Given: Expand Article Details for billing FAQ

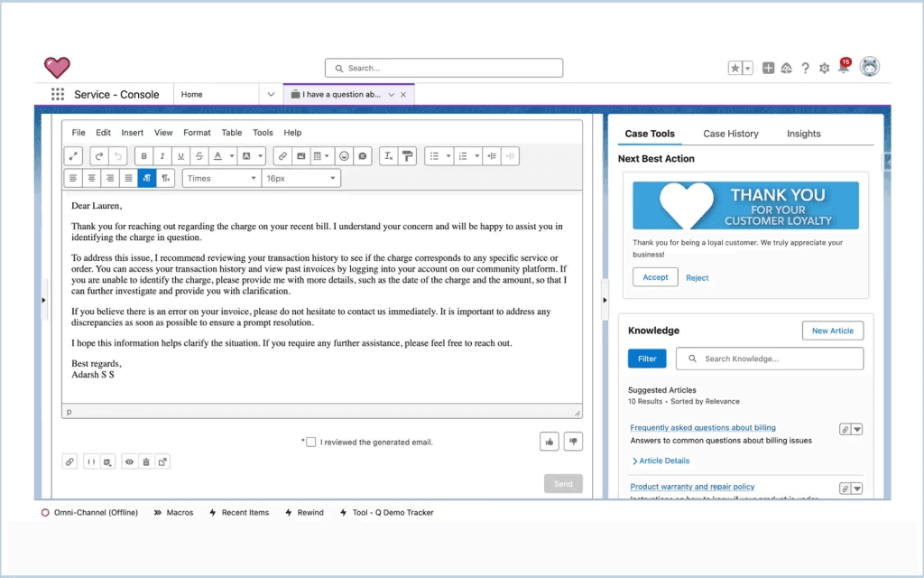Looking at the screenshot, I should pyautogui.click(x=661, y=461).
